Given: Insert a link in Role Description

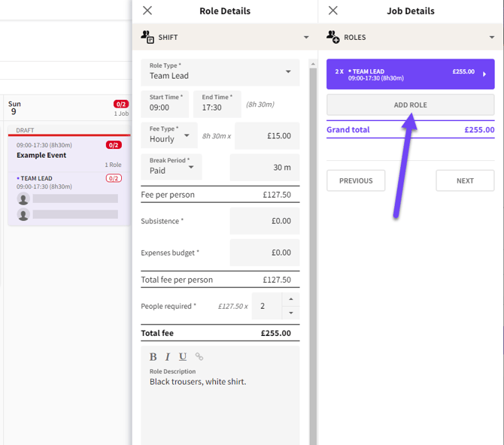Looking at the screenshot, I should 199,356.
